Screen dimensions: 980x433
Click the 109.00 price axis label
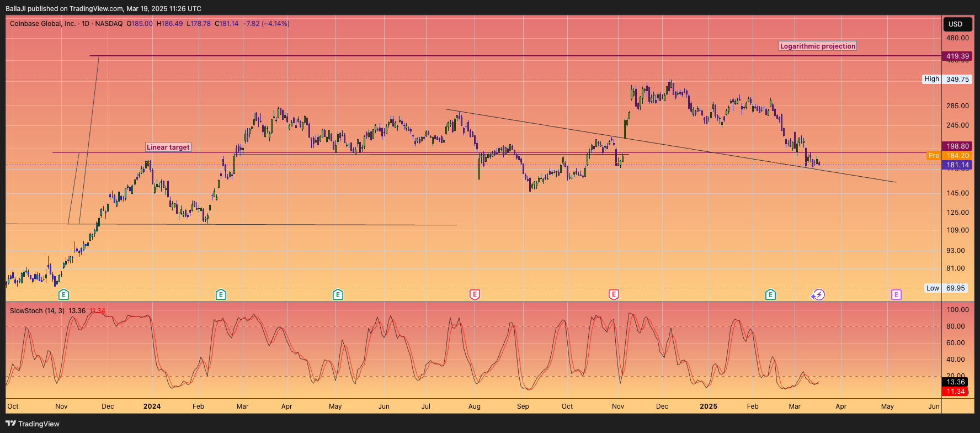(x=957, y=230)
